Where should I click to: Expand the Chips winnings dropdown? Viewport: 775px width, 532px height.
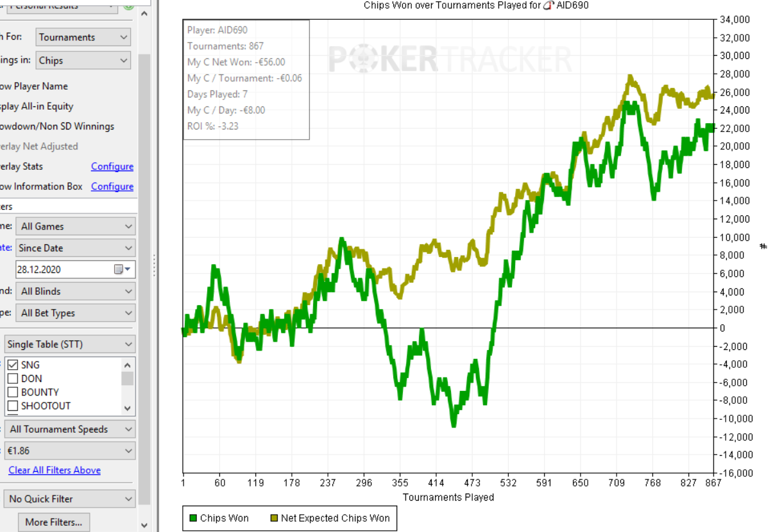83,60
